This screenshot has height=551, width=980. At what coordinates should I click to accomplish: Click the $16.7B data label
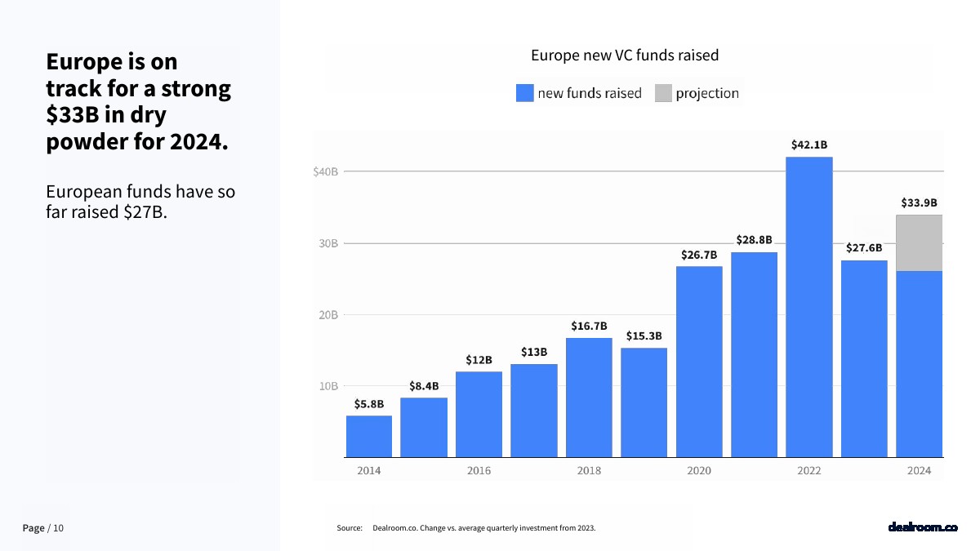point(589,326)
